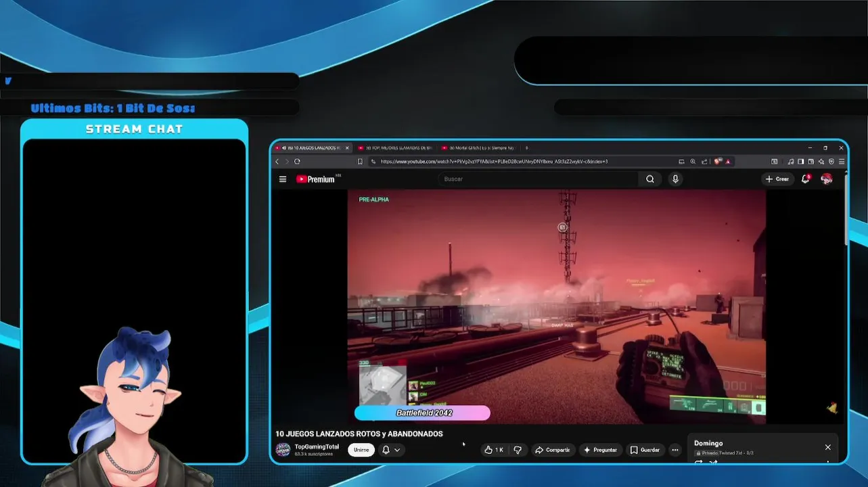Open the notifications bell in the YouTube header
The image size is (868, 487).
click(805, 179)
